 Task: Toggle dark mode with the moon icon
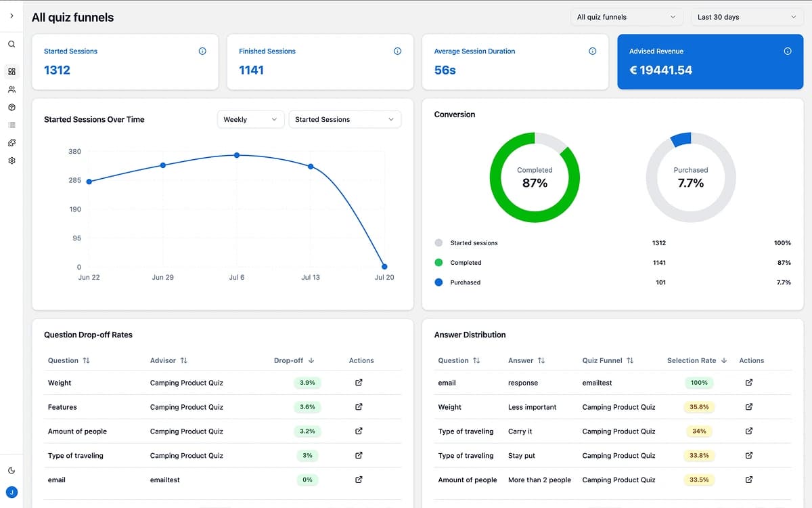point(11,469)
